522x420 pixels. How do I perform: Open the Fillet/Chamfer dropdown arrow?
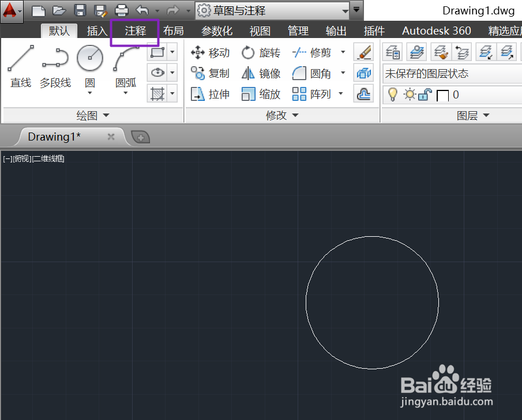343,73
